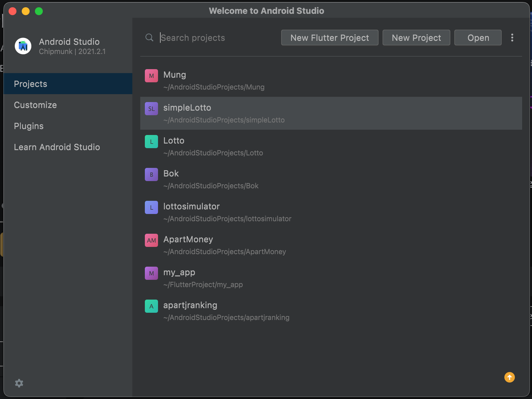Viewport: 532px width, 399px height.
Task: Minimize window with the yellow button
Action: click(x=26, y=11)
